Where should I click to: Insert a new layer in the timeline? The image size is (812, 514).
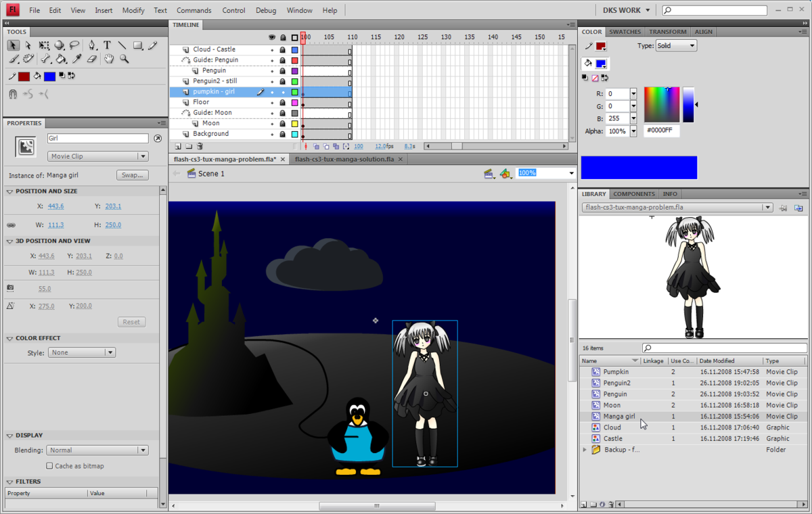click(x=177, y=145)
